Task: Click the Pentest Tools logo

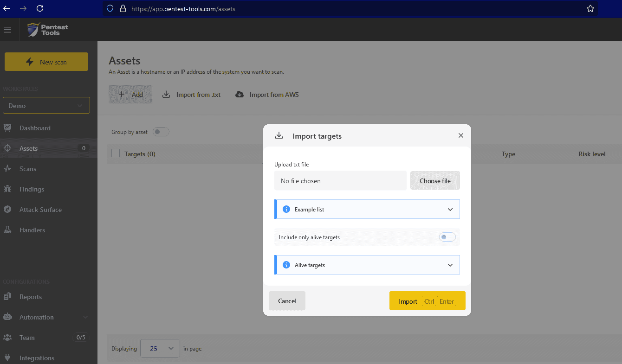Action: point(48,30)
